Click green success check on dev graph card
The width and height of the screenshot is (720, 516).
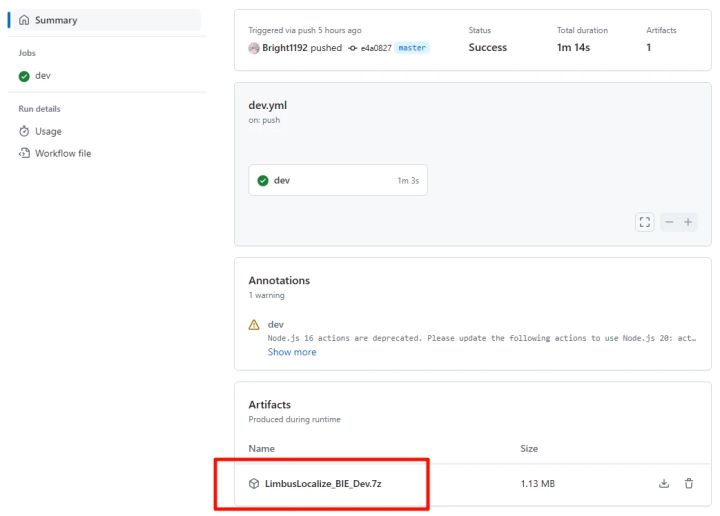263,181
